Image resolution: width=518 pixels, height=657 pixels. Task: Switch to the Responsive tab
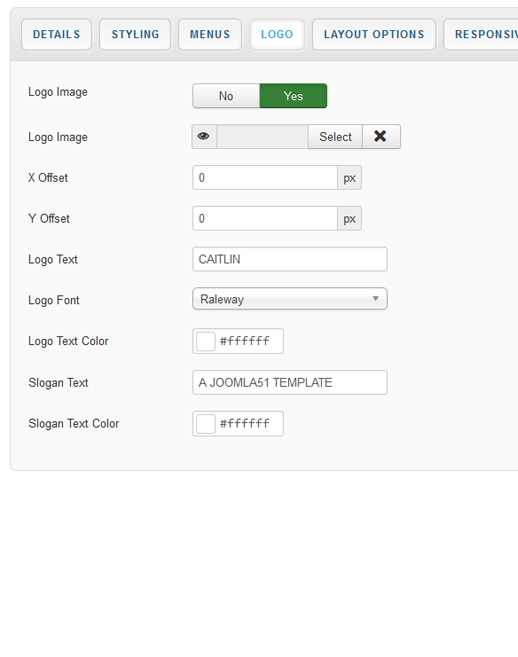coord(481,35)
